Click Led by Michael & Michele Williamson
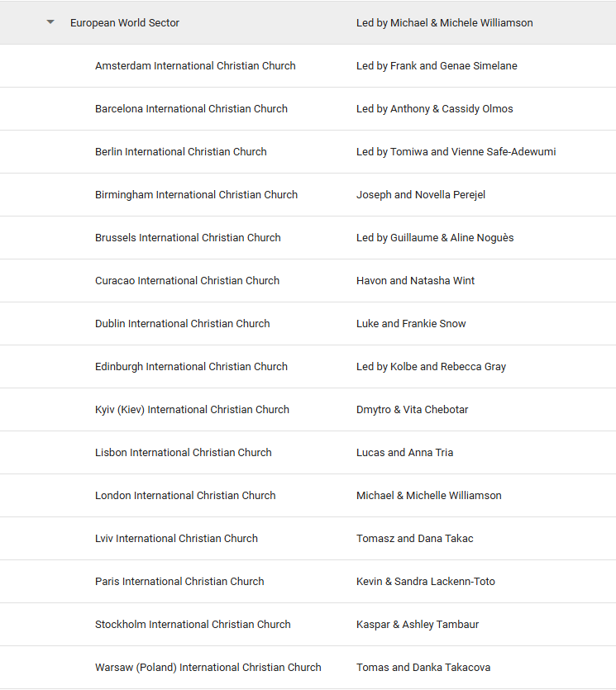 [444, 23]
